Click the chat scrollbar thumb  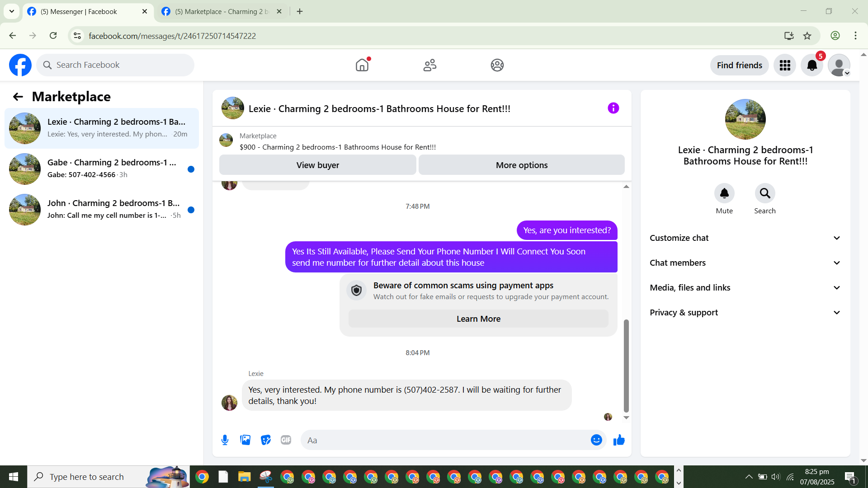626,366
